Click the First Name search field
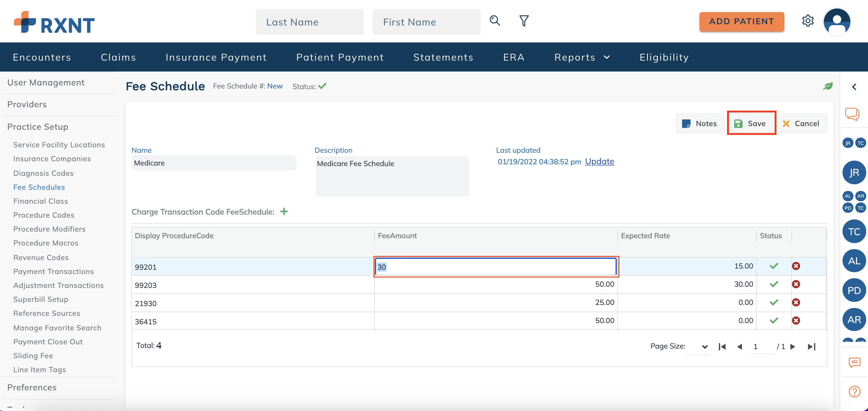 426,22
